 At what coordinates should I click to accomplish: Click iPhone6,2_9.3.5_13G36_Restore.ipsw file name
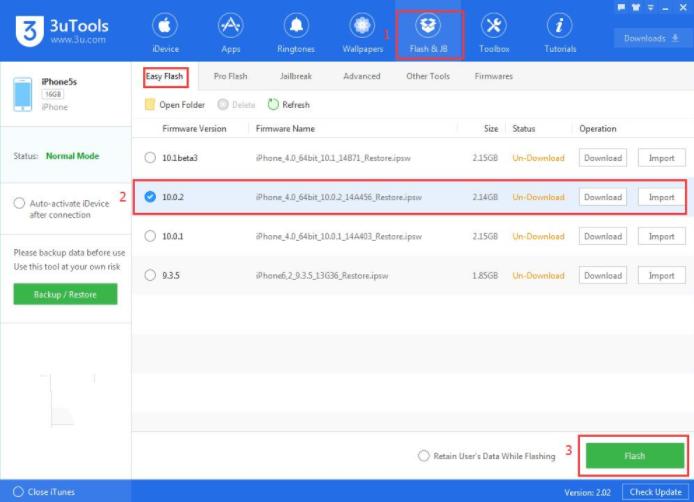pos(322,275)
